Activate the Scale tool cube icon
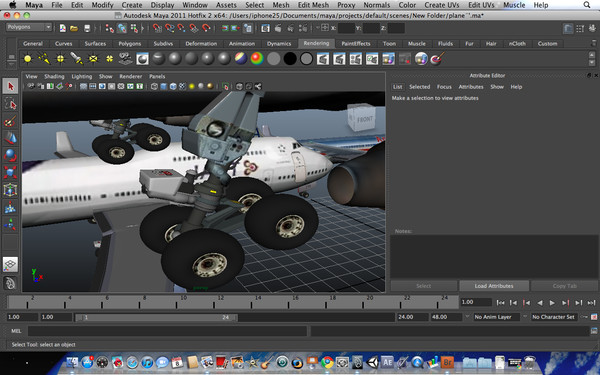This screenshot has width=600, height=375. point(10,173)
